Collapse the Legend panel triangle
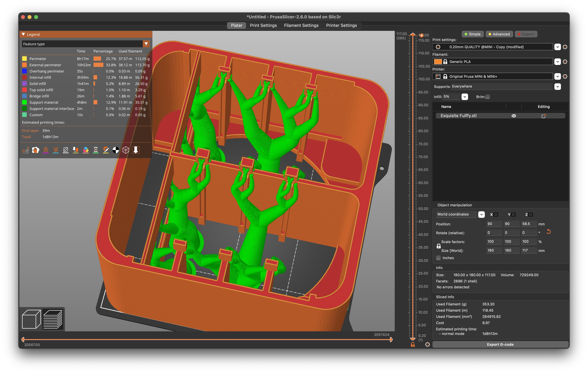The image size is (588, 373). [x=23, y=34]
